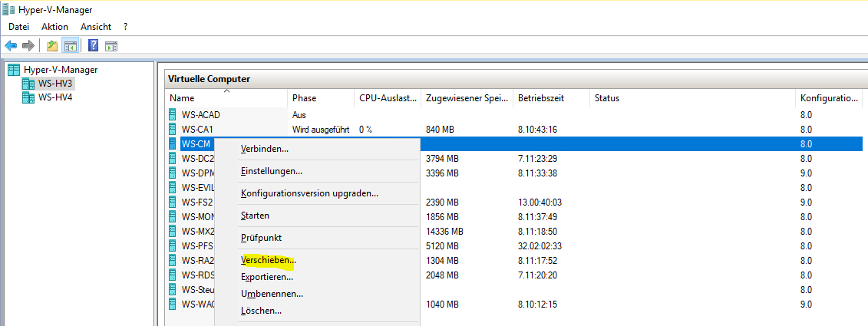Click the VM icon beside WS-CA1
Image resolution: width=868 pixels, height=326 pixels.
[x=173, y=130]
